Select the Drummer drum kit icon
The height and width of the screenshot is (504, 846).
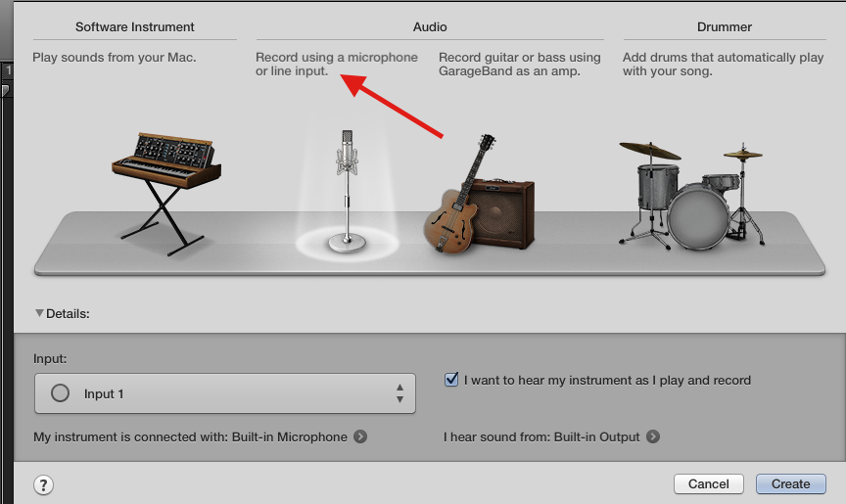(x=692, y=196)
